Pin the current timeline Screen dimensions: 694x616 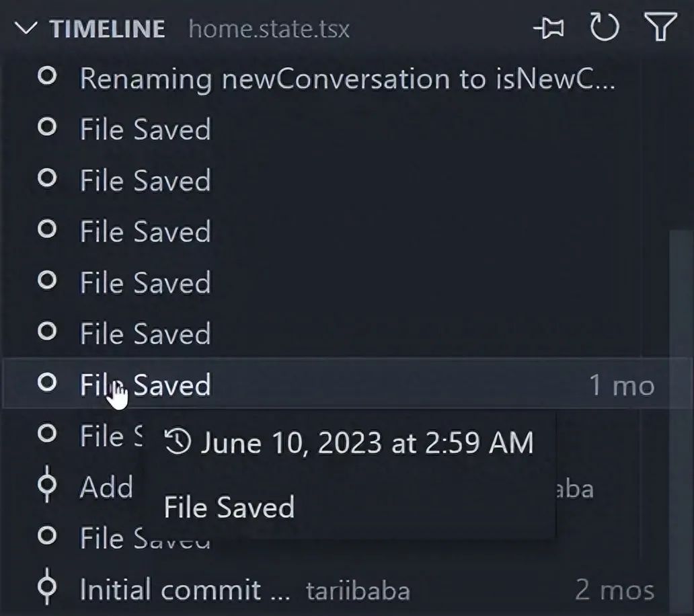pos(548,29)
